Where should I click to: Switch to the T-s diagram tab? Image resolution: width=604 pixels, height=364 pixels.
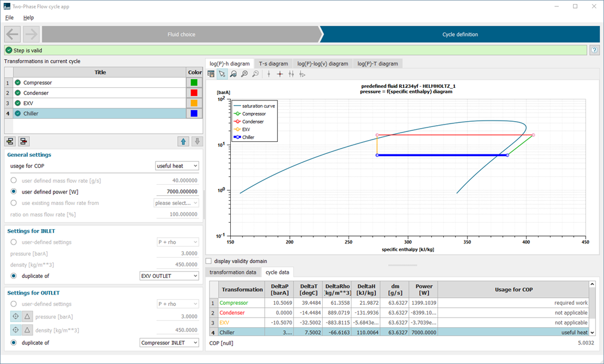(273, 64)
